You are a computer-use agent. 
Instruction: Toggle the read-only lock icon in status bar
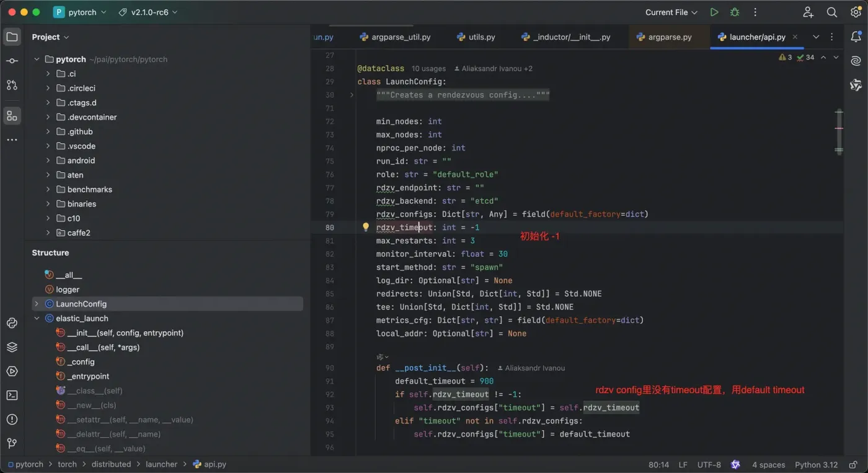pyautogui.click(x=852, y=464)
